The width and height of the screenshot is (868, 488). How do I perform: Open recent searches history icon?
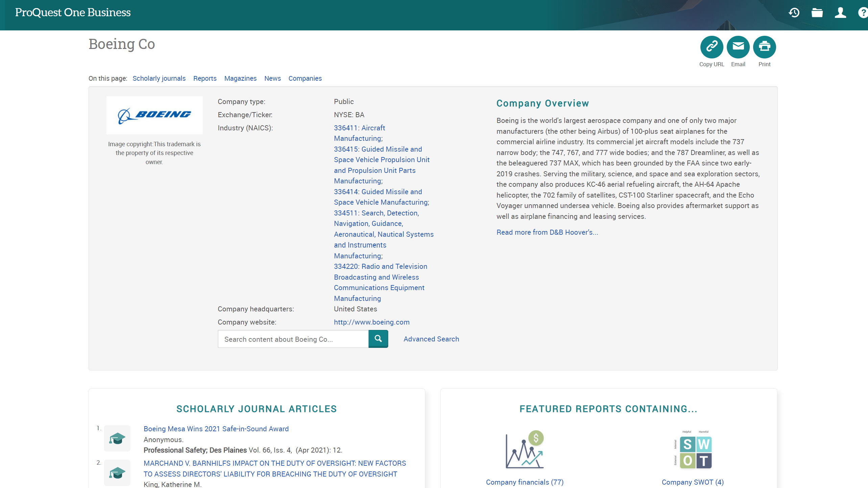click(794, 13)
